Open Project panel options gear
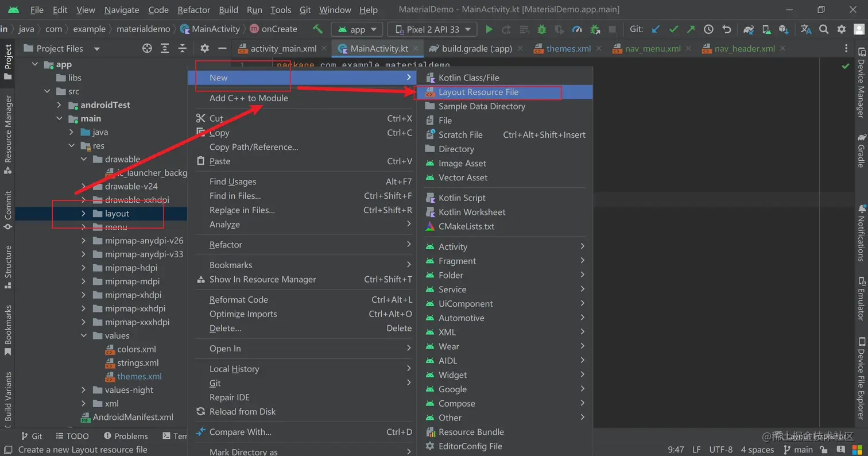This screenshot has height=456, width=868. (x=204, y=49)
